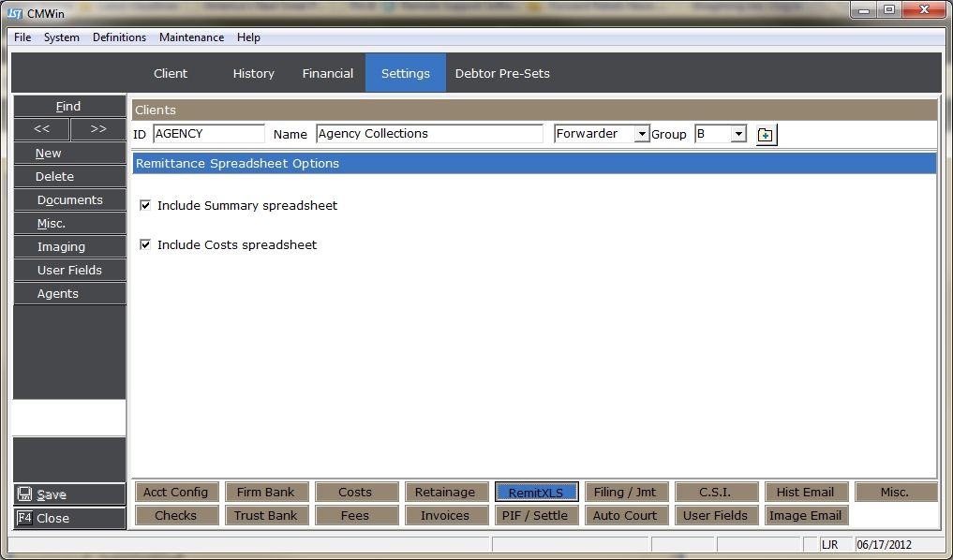Click the client Name text field

point(429,134)
